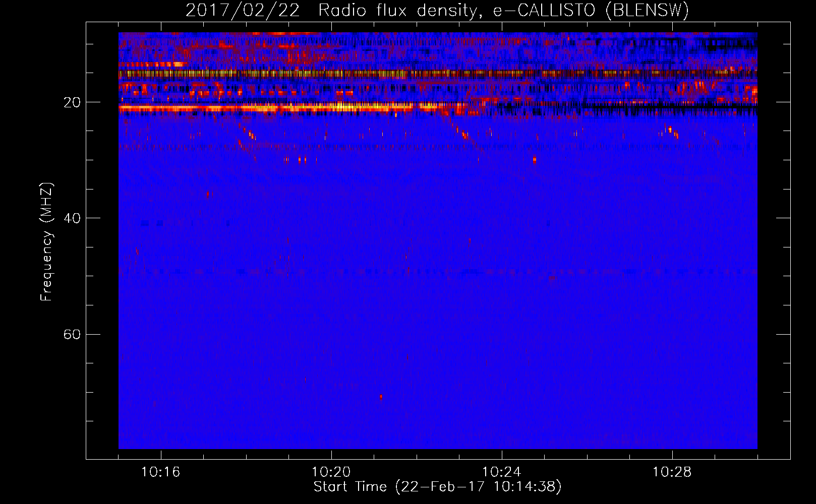
Task: Click the 40 MHz frequency tick label
Action: [x=72, y=218]
